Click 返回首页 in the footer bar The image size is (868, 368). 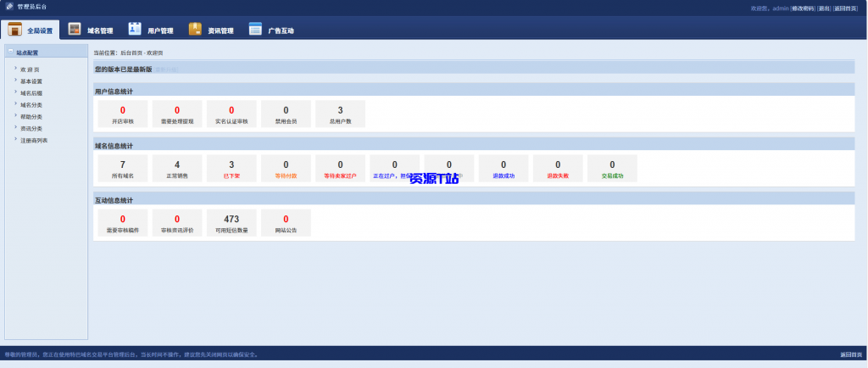(x=850, y=354)
